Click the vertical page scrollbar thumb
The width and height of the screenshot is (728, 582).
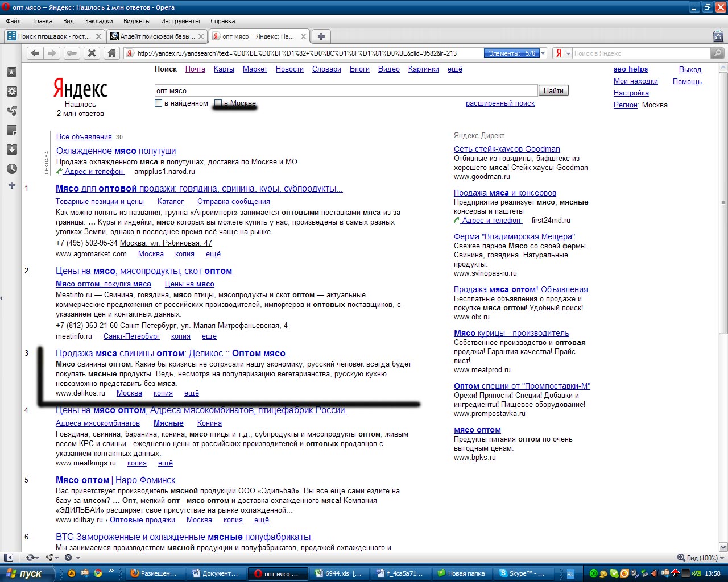pos(723,202)
